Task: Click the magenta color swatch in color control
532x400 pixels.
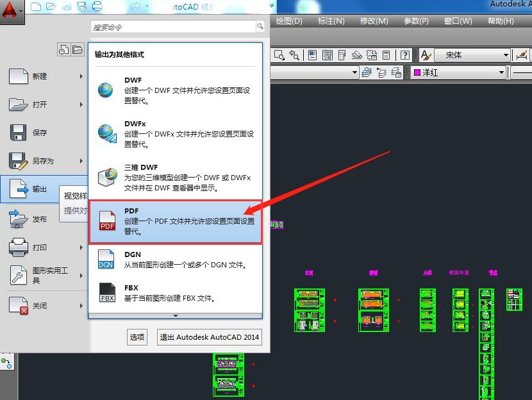Action: point(417,72)
